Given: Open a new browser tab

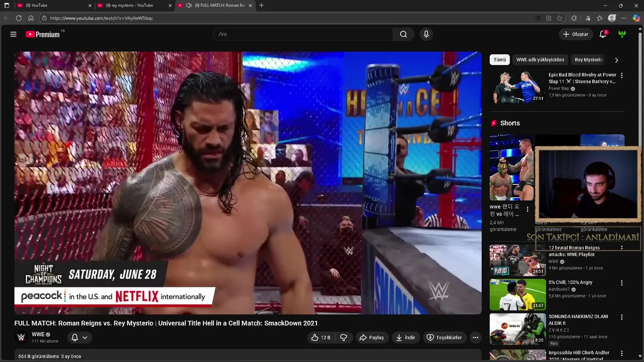Looking at the screenshot, I should pos(261,6).
